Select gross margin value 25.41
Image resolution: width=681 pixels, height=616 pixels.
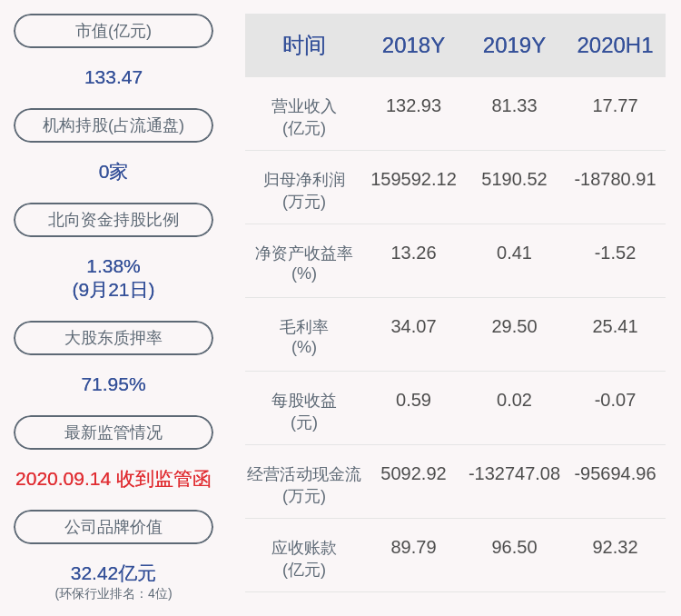(x=615, y=326)
